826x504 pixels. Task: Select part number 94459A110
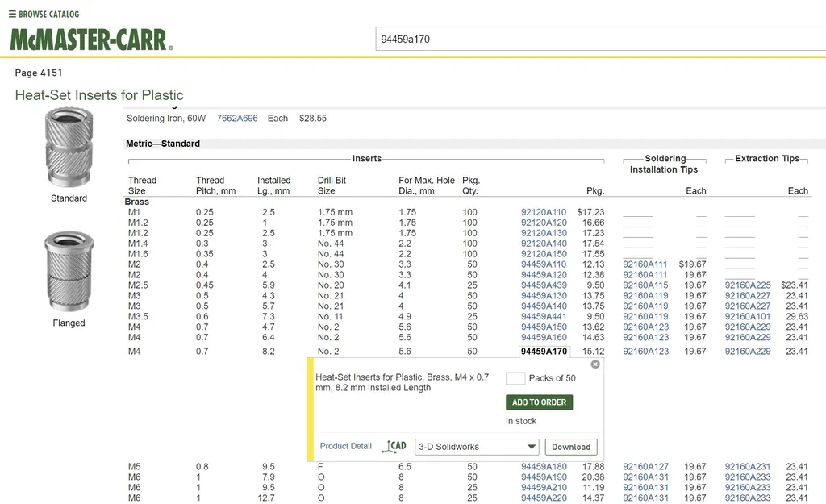pos(544,264)
